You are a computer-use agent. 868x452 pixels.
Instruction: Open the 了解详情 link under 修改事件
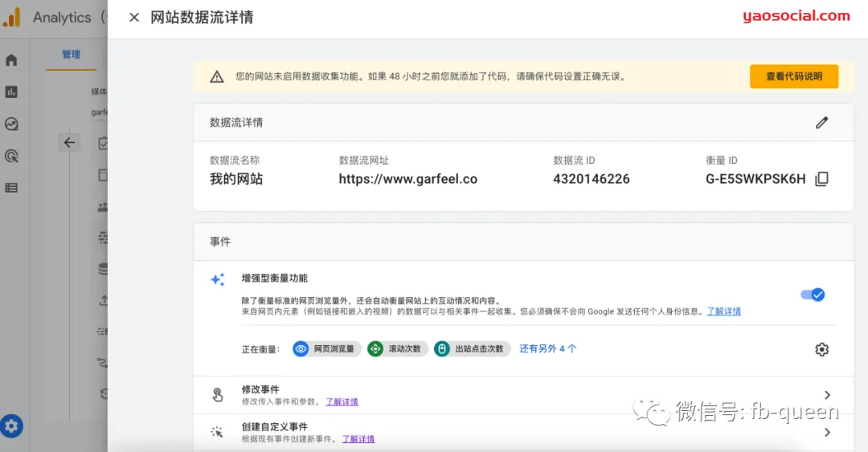pos(342,401)
